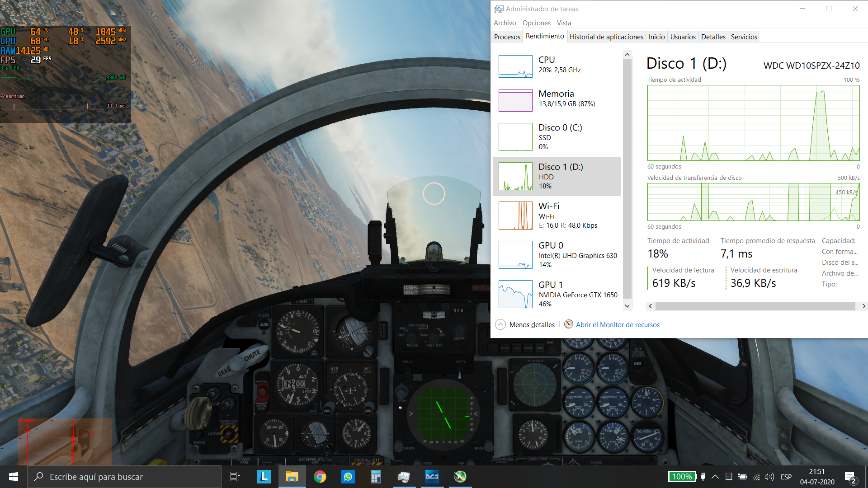Click the disk details scroll left arrow
Screen dimensions: 868x488
pos(650,306)
